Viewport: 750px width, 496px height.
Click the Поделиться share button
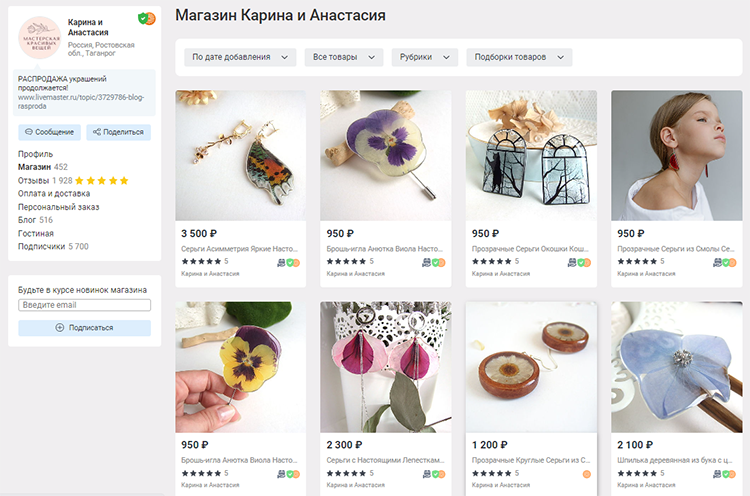(118, 132)
